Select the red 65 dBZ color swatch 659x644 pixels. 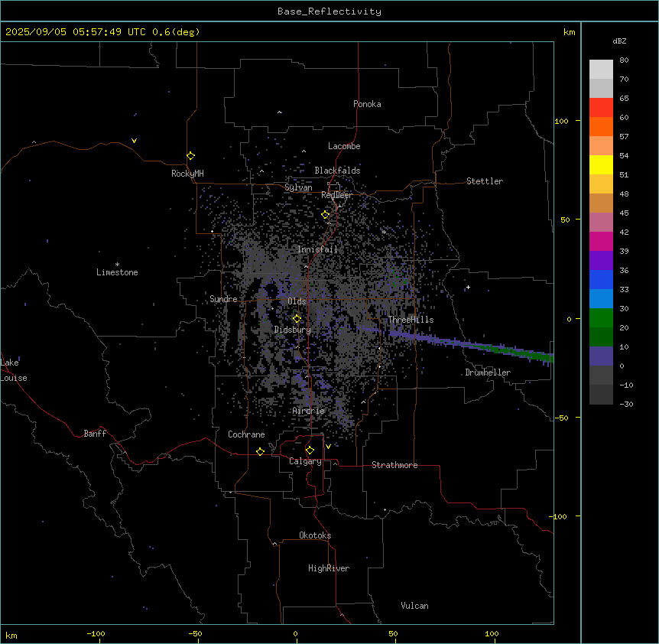[601, 107]
